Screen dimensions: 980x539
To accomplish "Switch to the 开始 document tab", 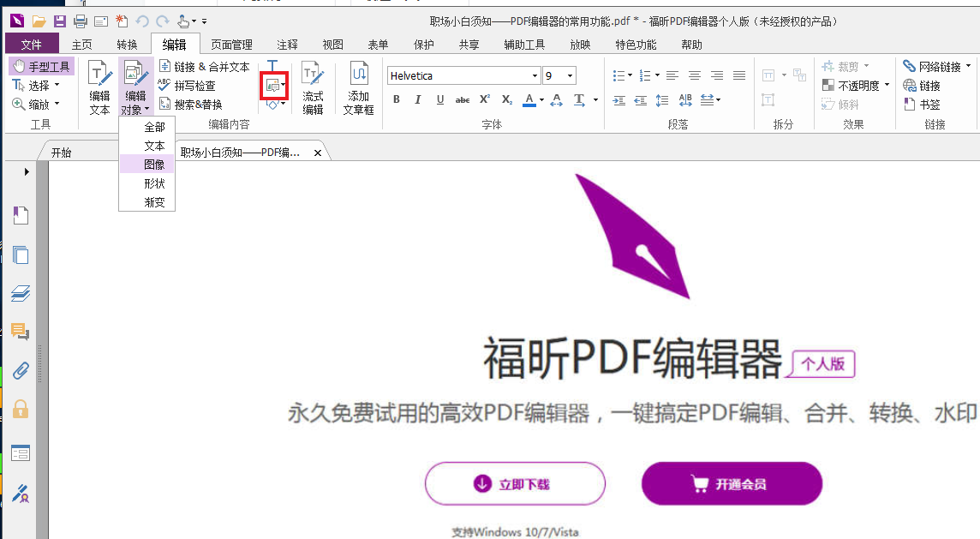I will (x=62, y=153).
